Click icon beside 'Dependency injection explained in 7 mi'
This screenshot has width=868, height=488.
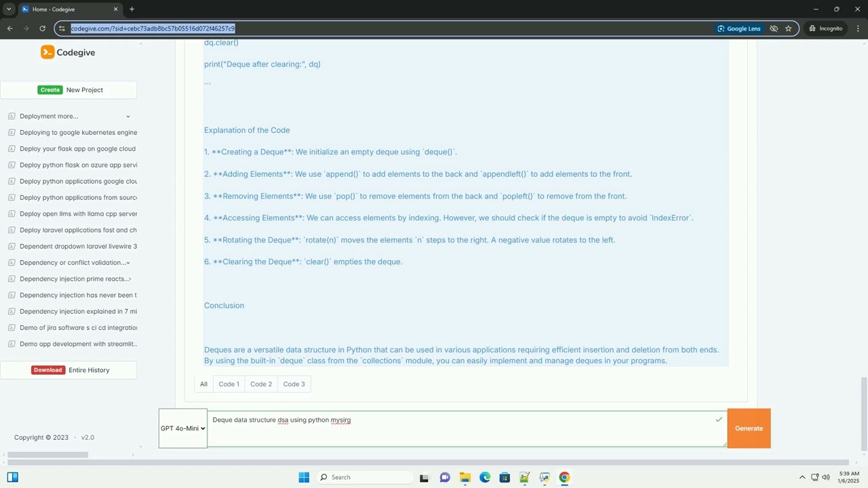[x=12, y=311]
